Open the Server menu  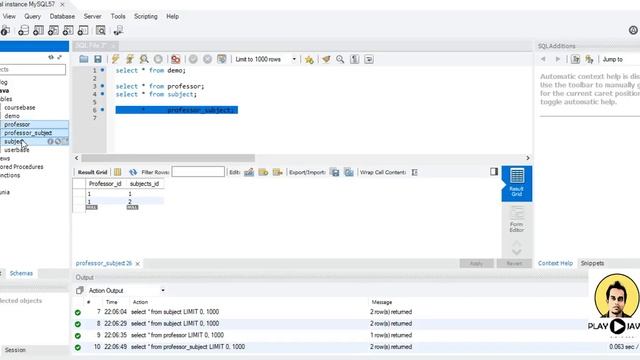click(x=92, y=16)
